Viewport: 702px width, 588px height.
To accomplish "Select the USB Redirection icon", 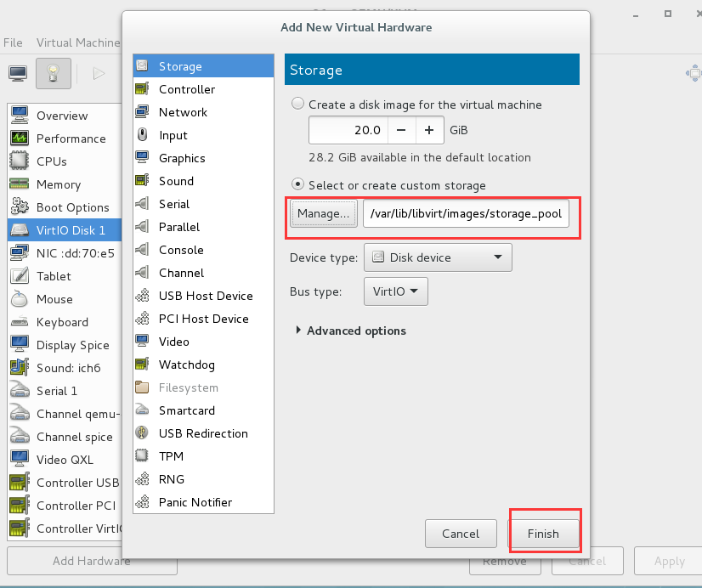I will 143,433.
